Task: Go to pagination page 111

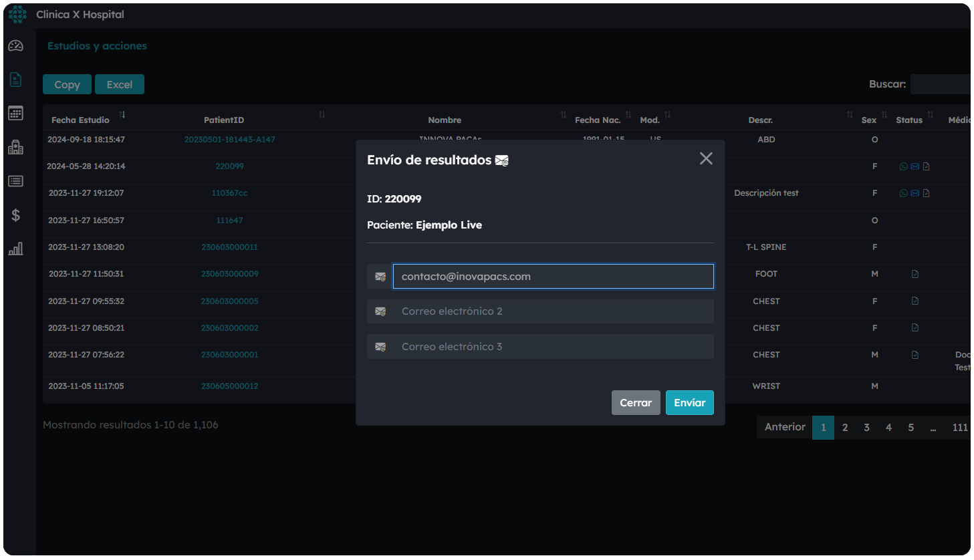Action: pyautogui.click(x=960, y=428)
